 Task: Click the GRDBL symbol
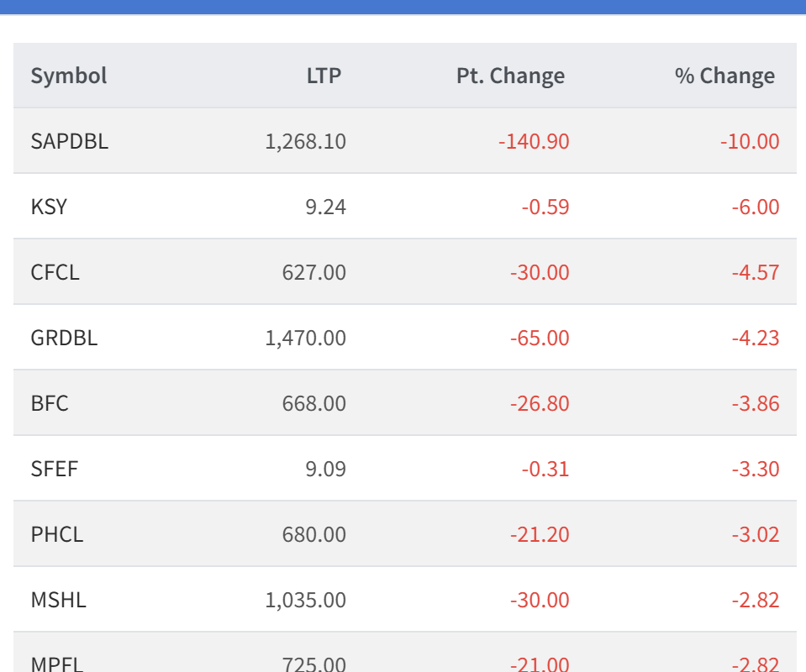[x=64, y=338]
